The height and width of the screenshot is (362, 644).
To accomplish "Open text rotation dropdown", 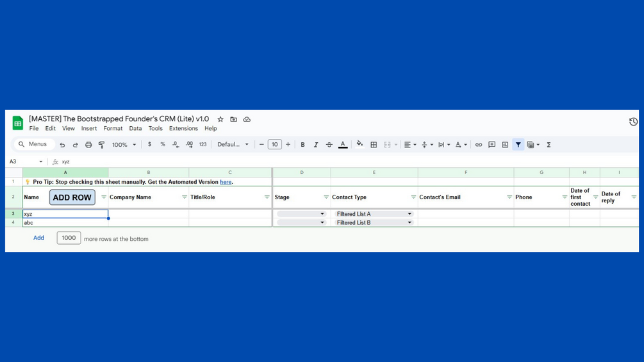I will 461,145.
